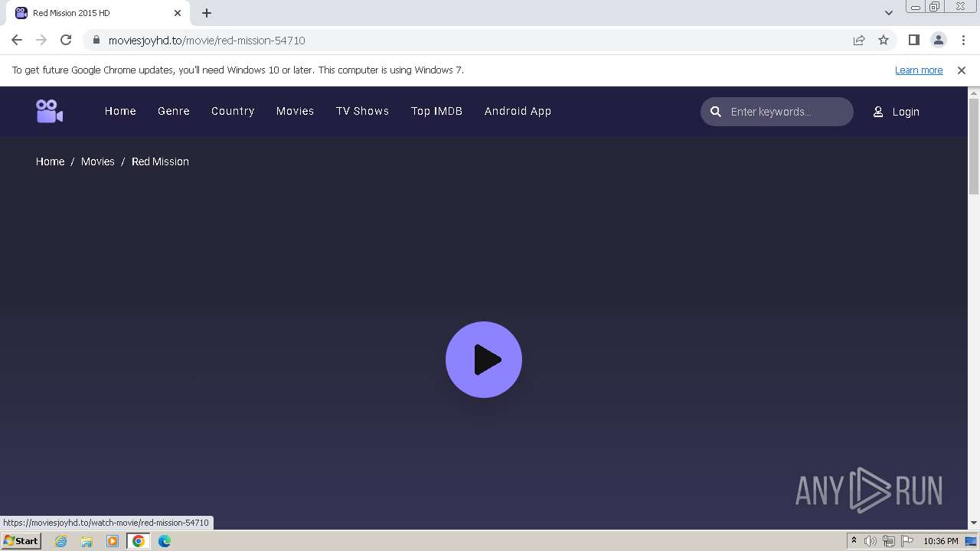Follow the Home breadcrumb link
Screen dimensions: 980x551
pyautogui.click(x=50, y=161)
